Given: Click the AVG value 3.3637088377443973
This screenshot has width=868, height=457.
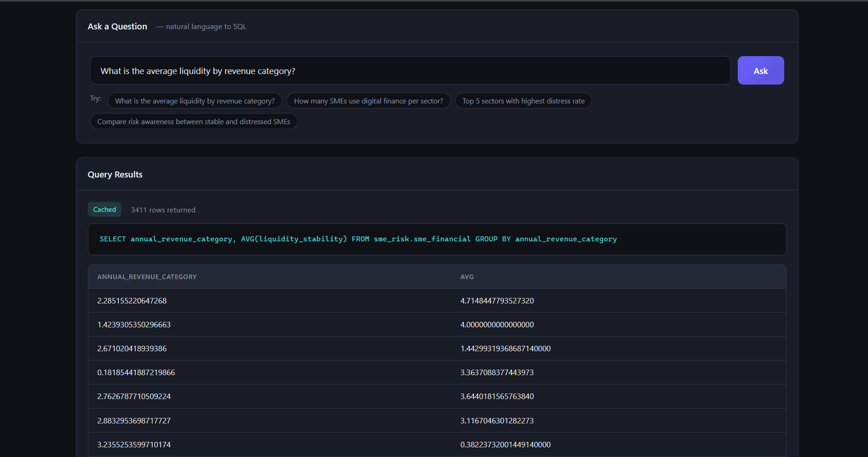Looking at the screenshot, I should tap(497, 372).
